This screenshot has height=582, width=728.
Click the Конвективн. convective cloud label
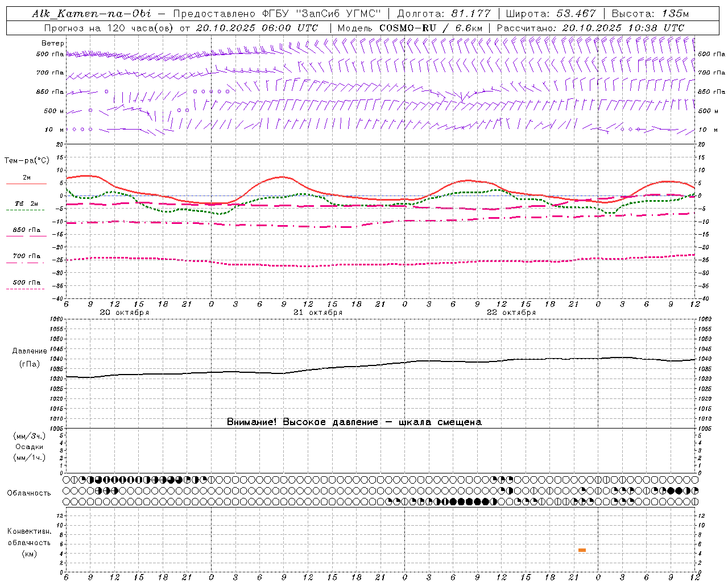point(30,531)
